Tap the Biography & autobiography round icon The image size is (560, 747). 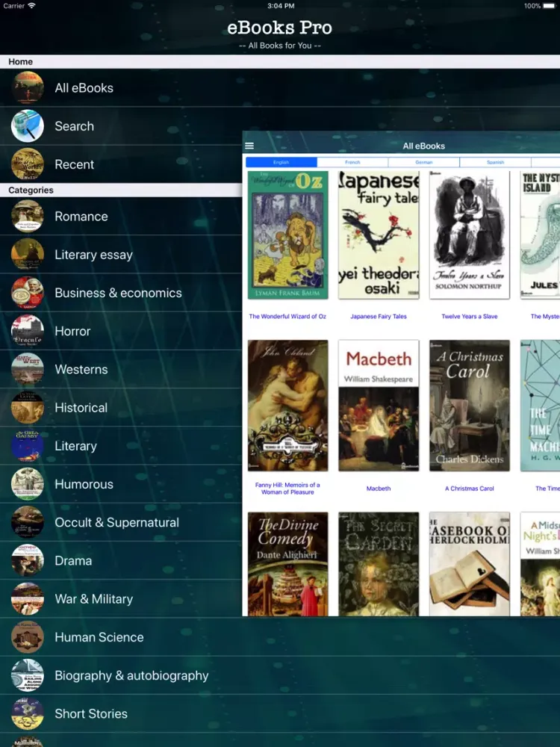(x=28, y=675)
